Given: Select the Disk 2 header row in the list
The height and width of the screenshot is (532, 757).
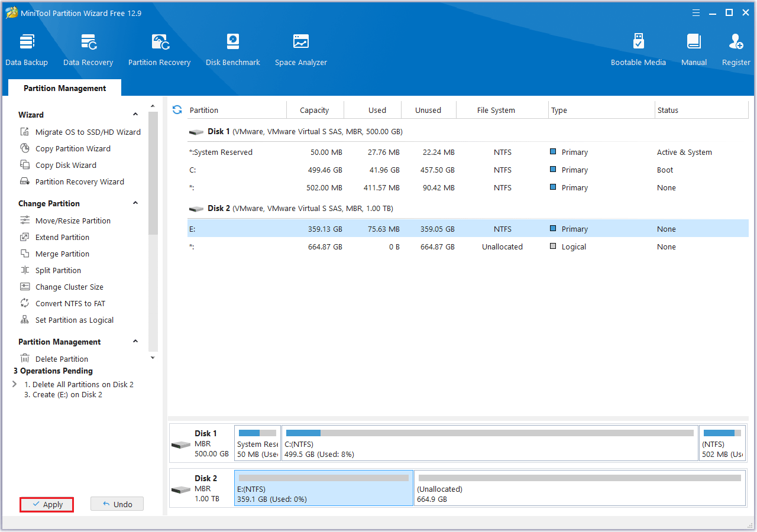Looking at the screenshot, I should 468,208.
